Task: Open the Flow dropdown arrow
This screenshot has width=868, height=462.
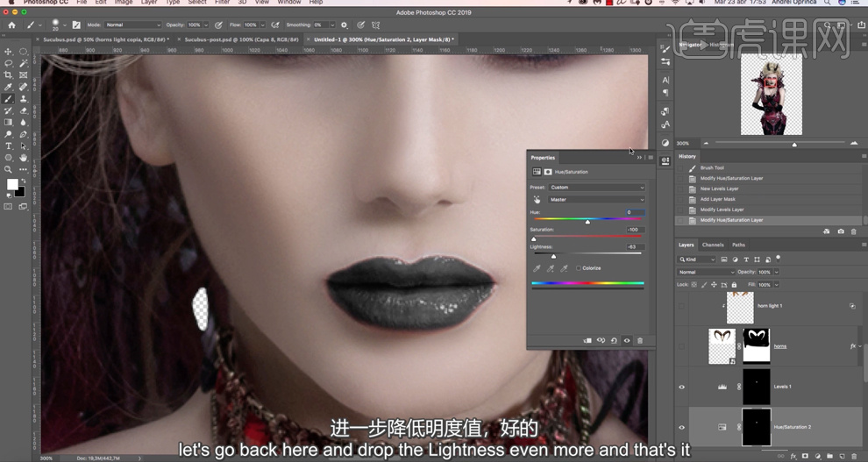Action: click(262, 25)
